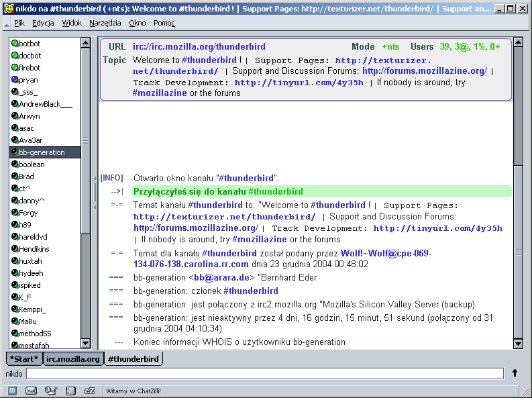Viewport: 532px width, 398px height.
Task: Select the #thunderbird tab
Action: tap(134, 358)
